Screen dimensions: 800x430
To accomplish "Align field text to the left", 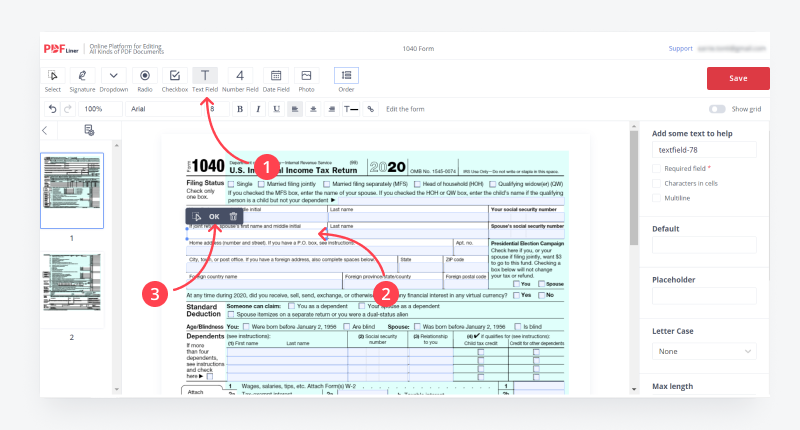I will (x=295, y=109).
